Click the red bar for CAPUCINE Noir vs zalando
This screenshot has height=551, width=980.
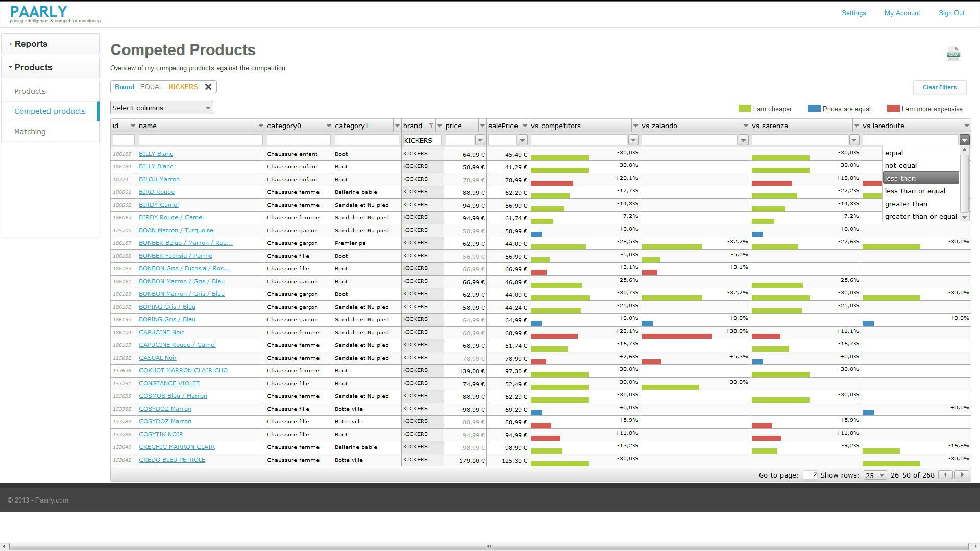(676, 336)
